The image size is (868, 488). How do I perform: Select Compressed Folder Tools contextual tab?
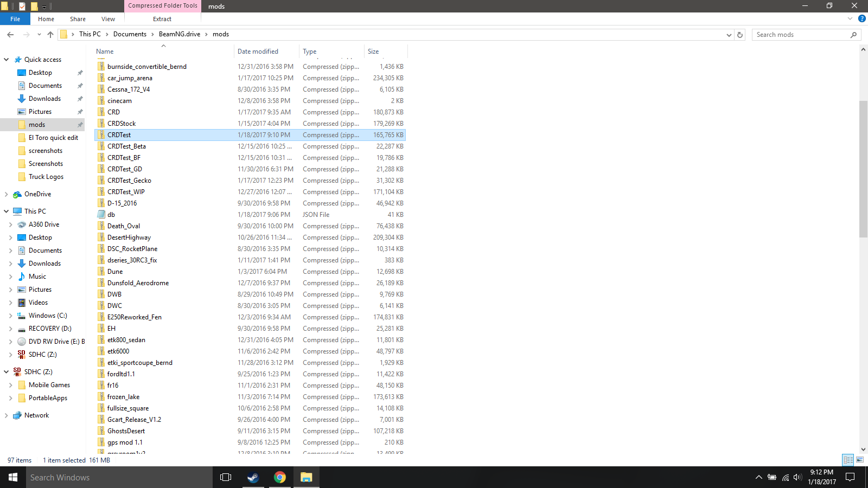coord(163,6)
